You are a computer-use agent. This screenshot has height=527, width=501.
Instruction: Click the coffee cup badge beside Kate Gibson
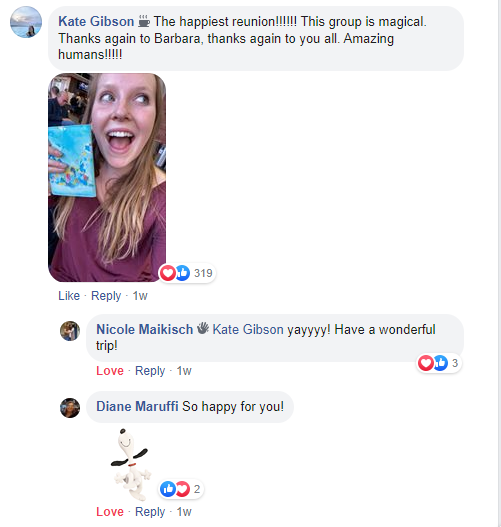[144, 21]
